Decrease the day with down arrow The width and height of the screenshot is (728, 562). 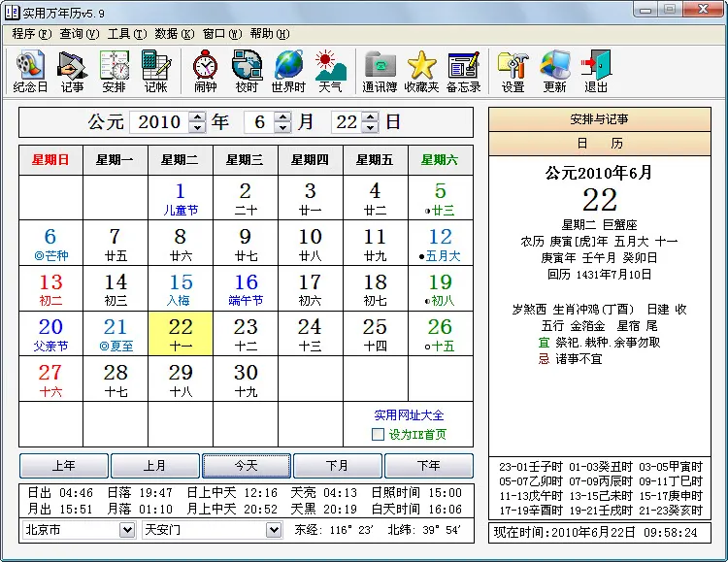pos(370,128)
